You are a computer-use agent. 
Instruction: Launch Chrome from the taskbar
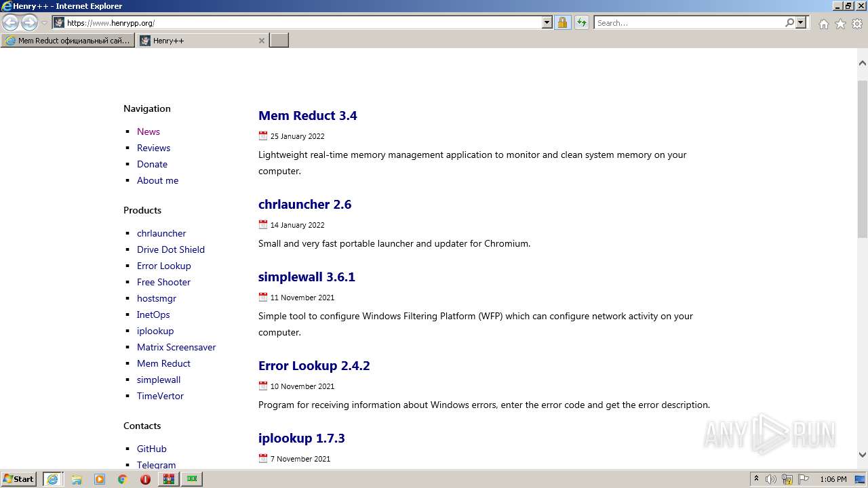(123, 479)
